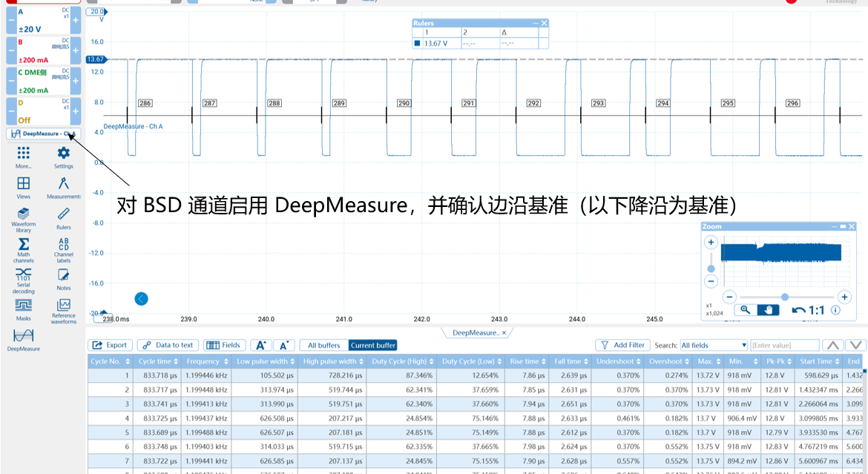Open Channel C DME settings panel
Viewport: 868px width, 474px height.
43,81
